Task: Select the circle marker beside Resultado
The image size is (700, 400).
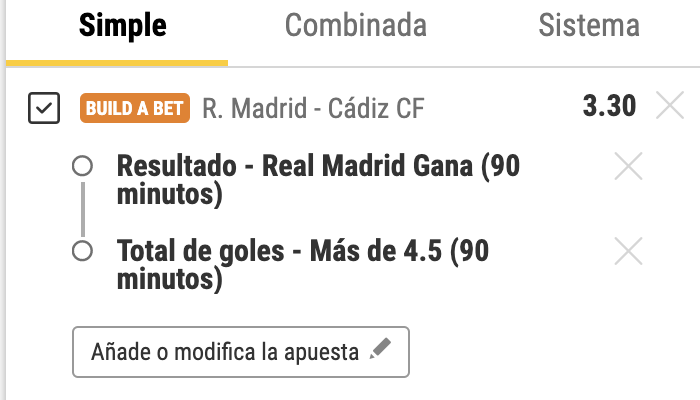Action: click(x=82, y=166)
